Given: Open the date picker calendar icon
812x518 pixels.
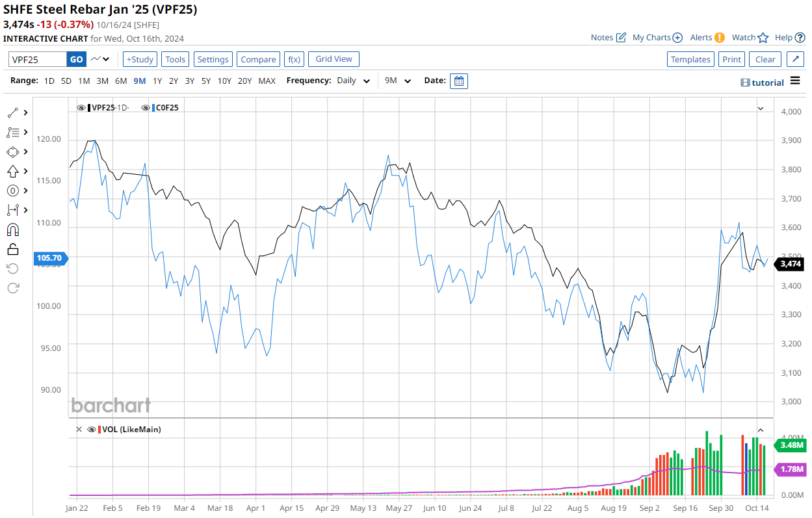Looking at the screenshot, I should point(458,81).
